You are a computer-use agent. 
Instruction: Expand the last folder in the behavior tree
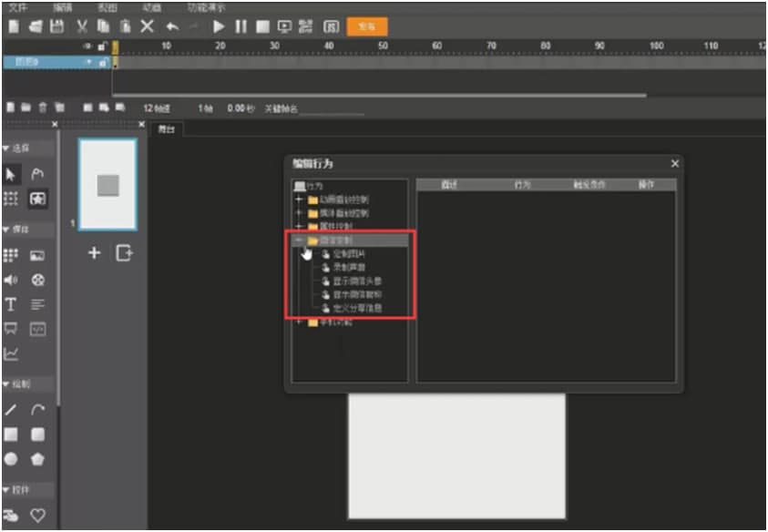coord(300,322)
